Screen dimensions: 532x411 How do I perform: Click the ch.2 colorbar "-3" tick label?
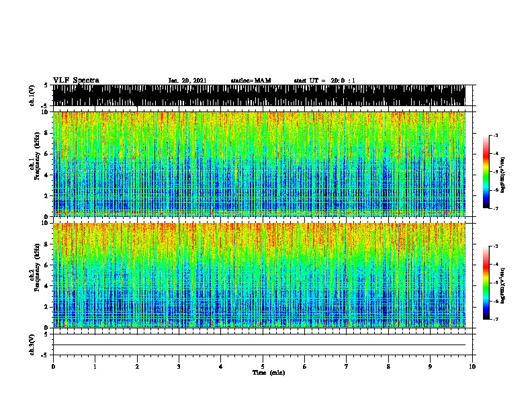[x=496, y=246]
